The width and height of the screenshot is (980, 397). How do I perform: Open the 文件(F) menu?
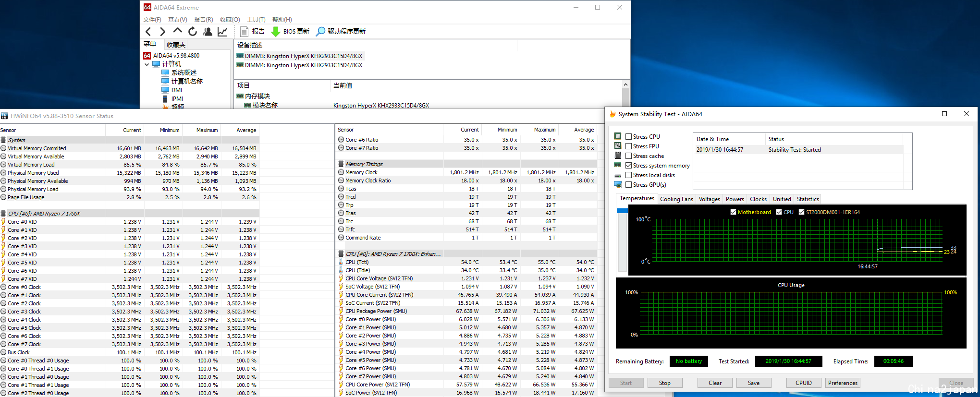(152, 20)
